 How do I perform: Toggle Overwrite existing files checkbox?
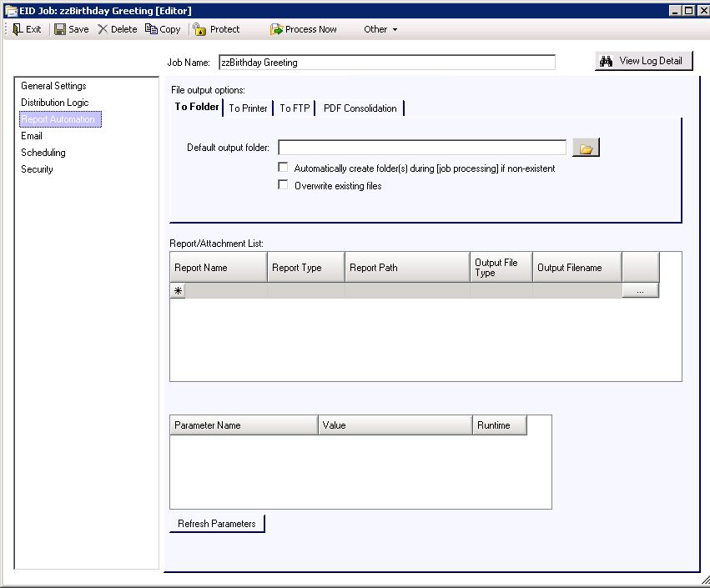coord(283,185)
